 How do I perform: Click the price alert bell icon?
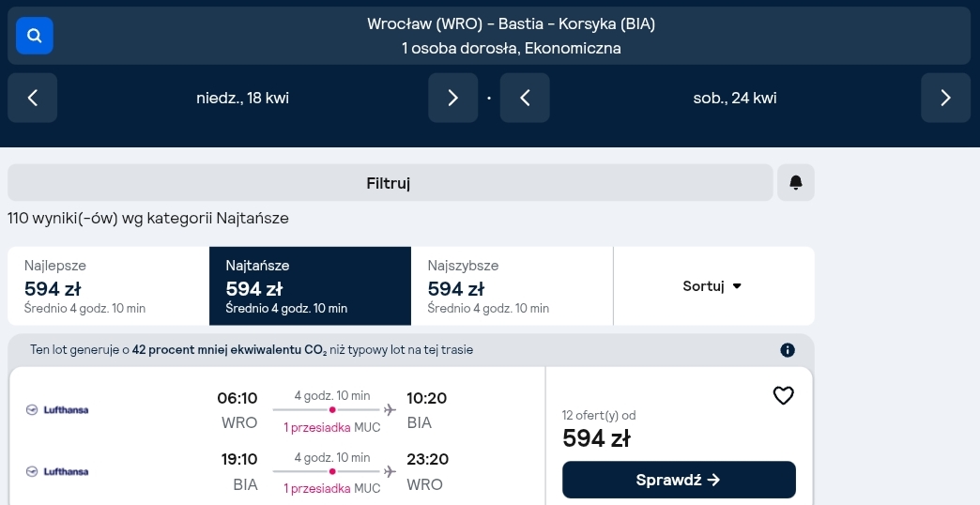tap(796, 182)
